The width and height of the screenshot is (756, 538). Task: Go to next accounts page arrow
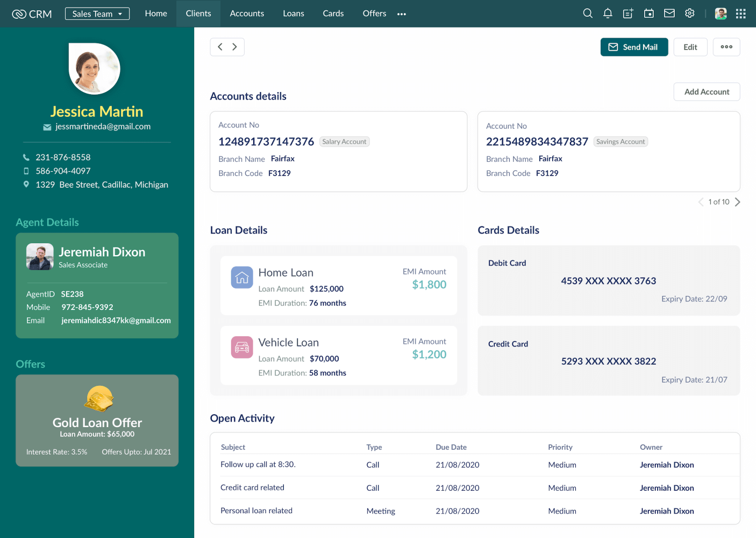pyautogui.click(x=738, y=202)
